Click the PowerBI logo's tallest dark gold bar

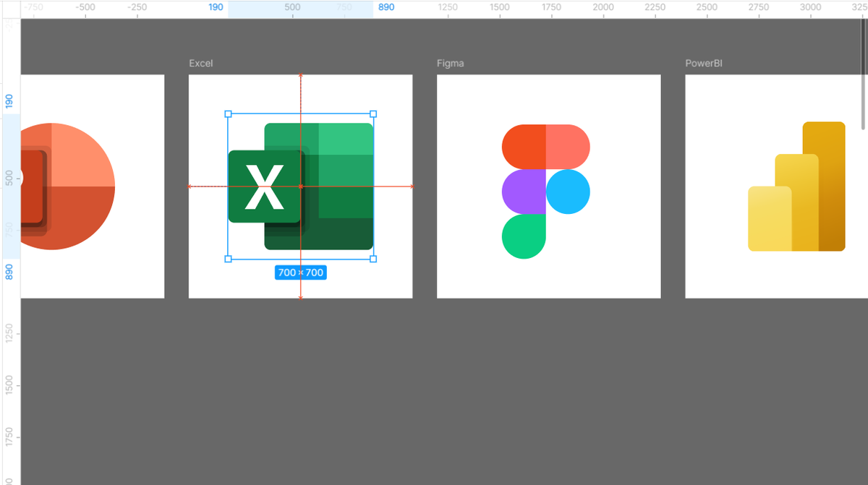point(832,186)
